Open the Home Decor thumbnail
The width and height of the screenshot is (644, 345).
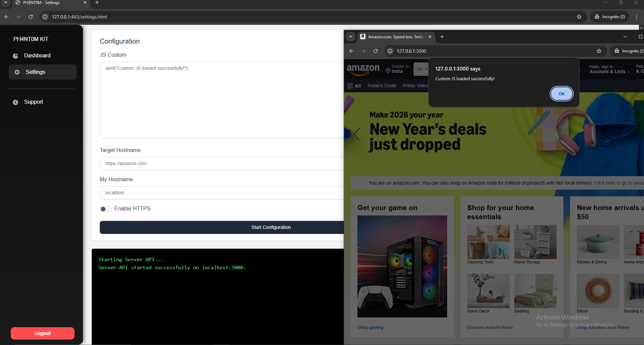pyautogui.click(x=488, y=291)
